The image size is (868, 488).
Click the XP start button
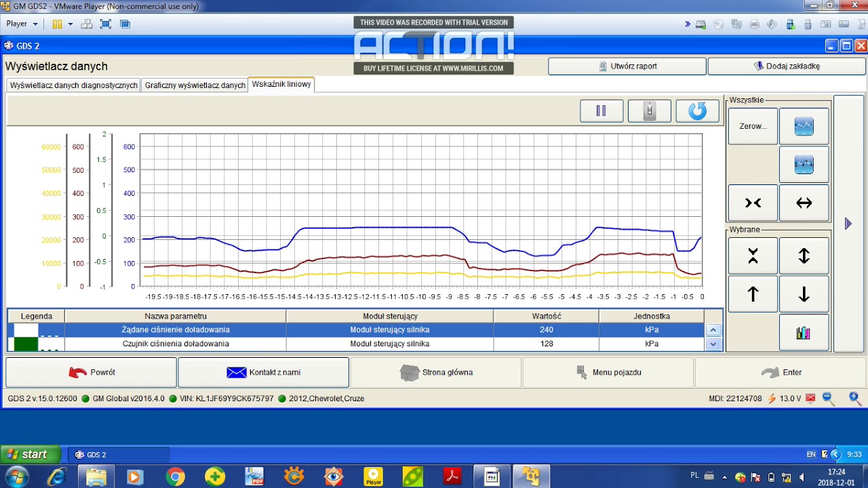coord(31,454)
